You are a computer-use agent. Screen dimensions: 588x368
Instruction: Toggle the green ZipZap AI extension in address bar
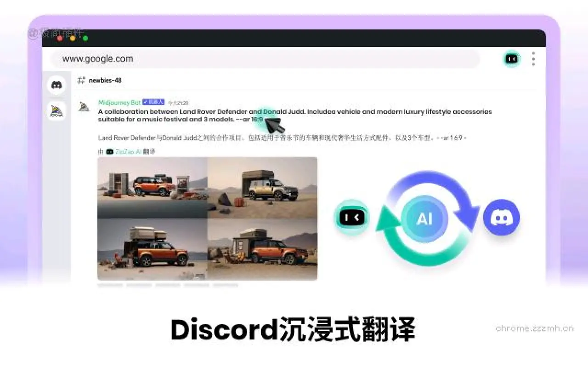(512, 59)
